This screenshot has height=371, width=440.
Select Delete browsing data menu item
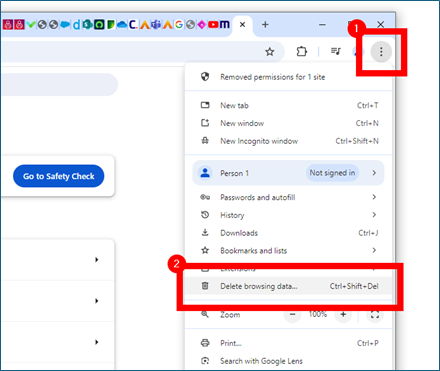(x=289, y=286)
